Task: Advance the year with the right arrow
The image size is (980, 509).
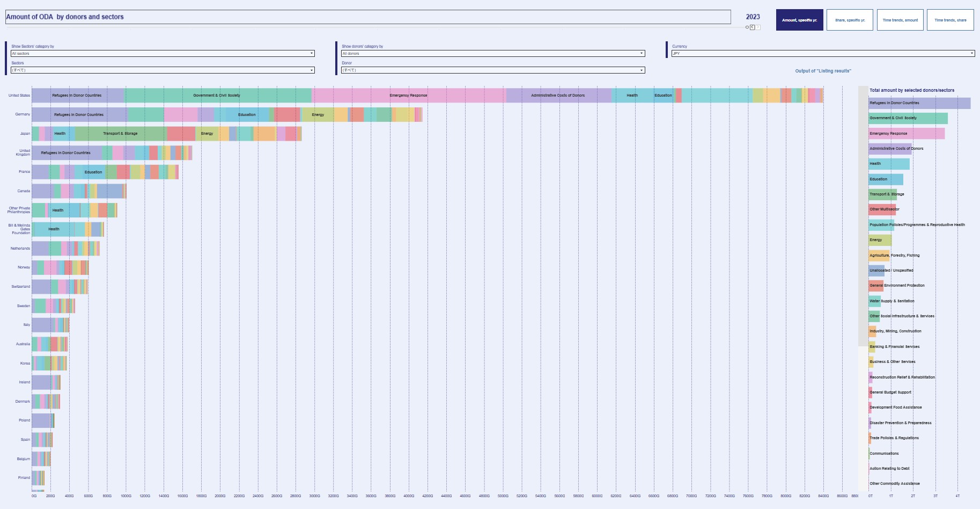Action: [758, 27]
